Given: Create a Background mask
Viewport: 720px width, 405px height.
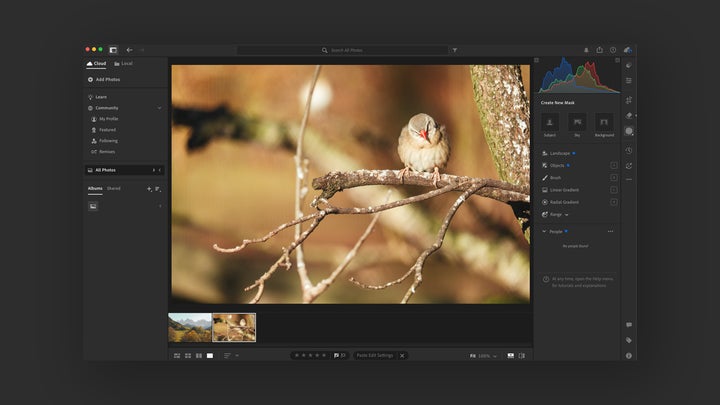Looking at the screenshot, I should click(x=604, y=123).
